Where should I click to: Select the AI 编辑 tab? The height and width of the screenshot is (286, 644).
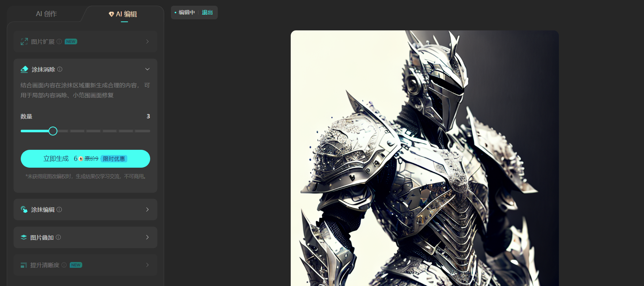pos(123,14)
